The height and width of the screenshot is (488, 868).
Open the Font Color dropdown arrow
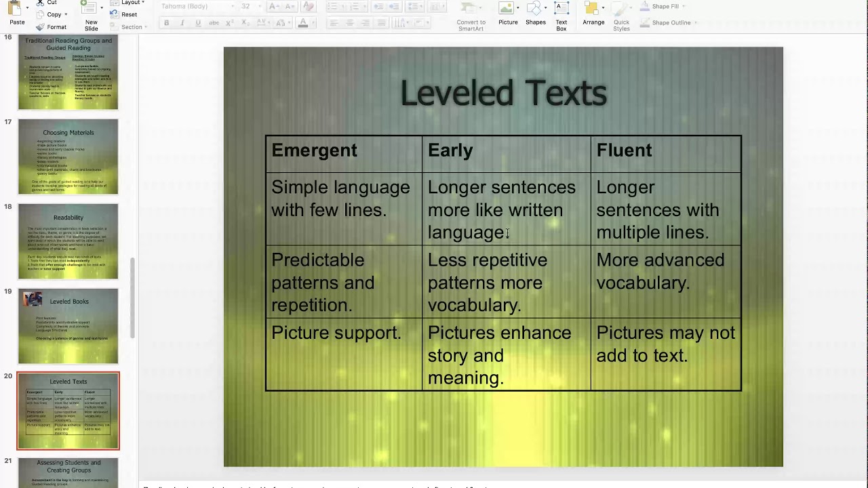pyautogui.click(x=313, y=23)
